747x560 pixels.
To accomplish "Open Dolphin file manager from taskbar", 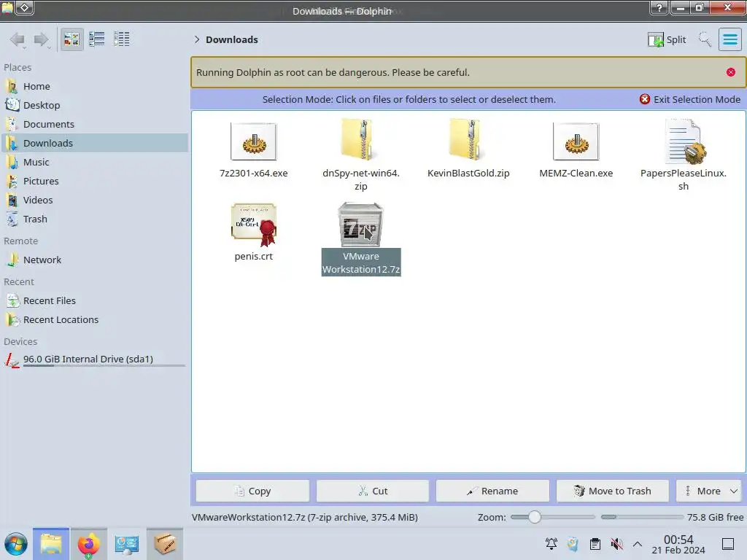I will pyautogui.click(x=51, y=544).
